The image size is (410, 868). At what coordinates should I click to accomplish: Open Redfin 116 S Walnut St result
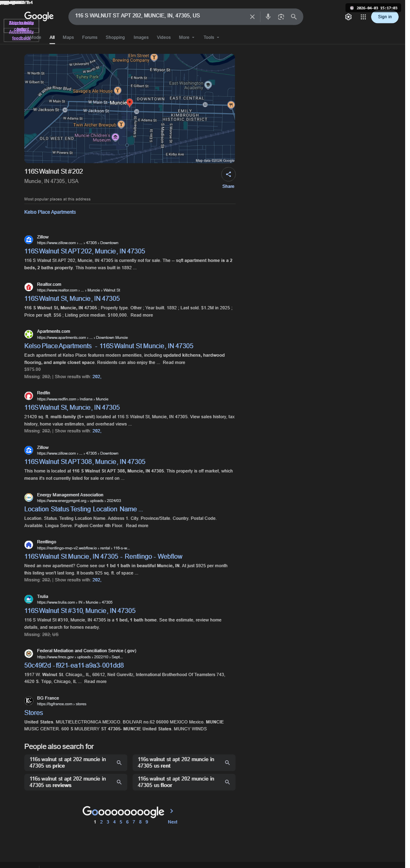(x=72, y=407)
